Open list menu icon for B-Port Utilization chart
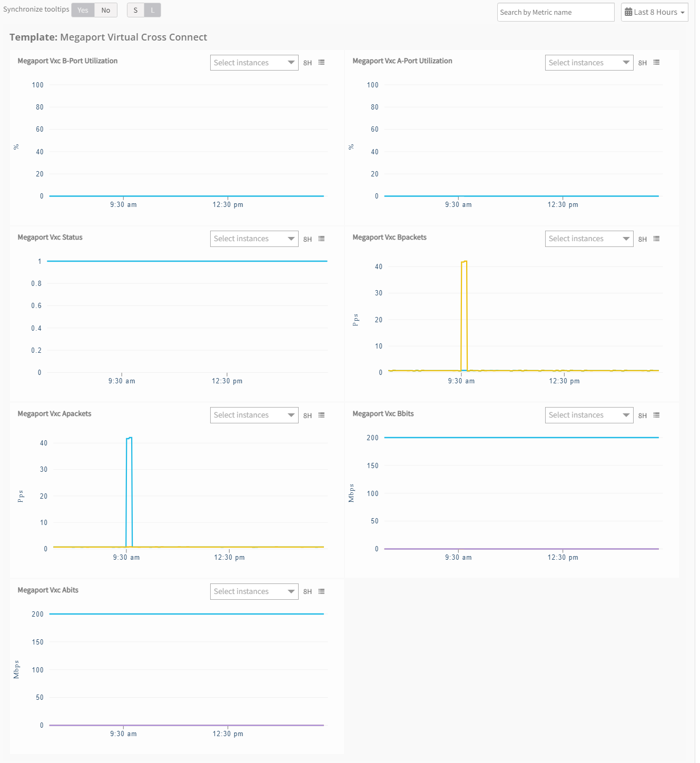Image resolution: width=700 pixels, height=763 pixels. click(x=321, y=62)
